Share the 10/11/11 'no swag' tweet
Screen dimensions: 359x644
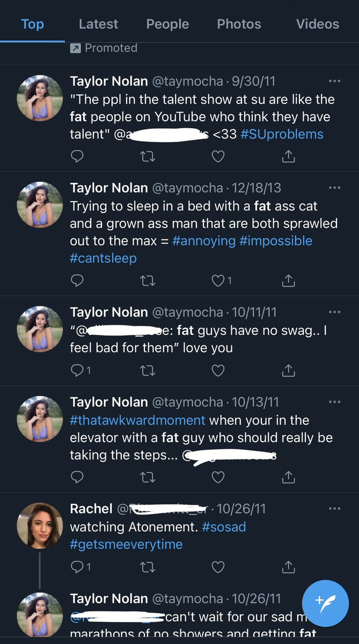[288, 370]
